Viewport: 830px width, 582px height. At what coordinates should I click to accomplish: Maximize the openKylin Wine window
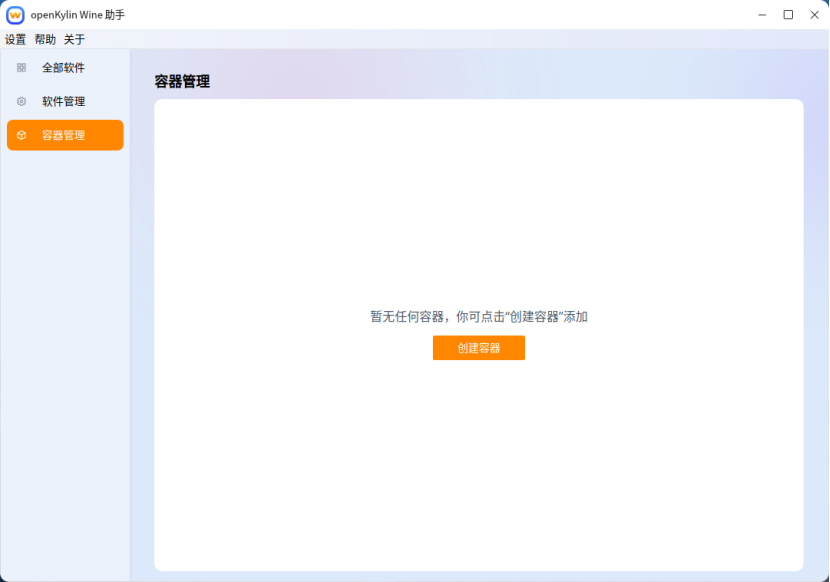pos(788,15)
